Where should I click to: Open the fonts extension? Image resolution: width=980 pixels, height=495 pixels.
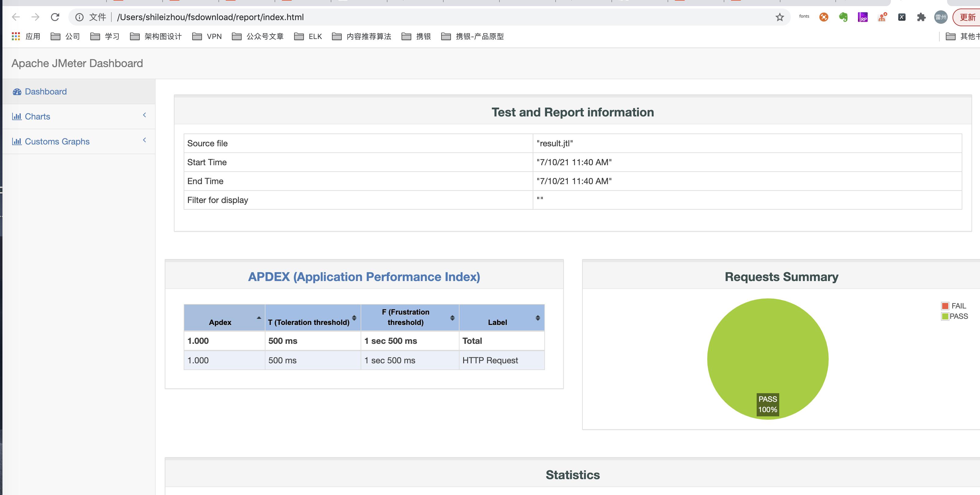pos(804,16)
